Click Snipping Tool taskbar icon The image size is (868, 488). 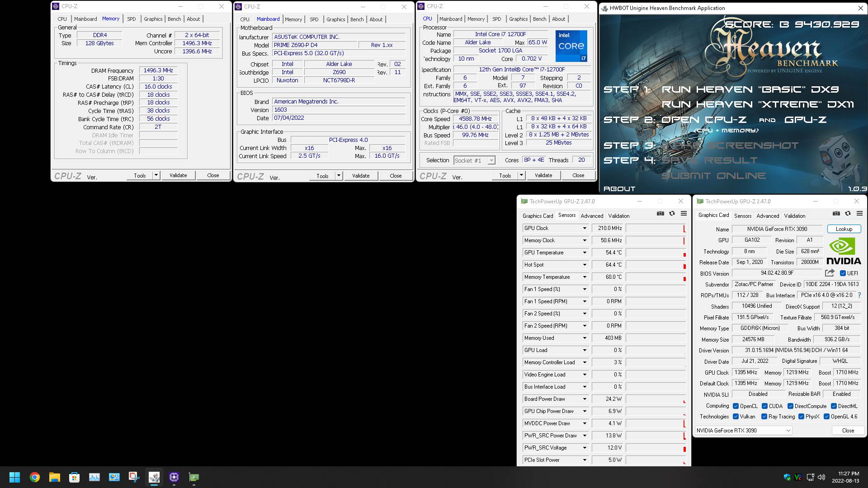(x=134, y=477)
